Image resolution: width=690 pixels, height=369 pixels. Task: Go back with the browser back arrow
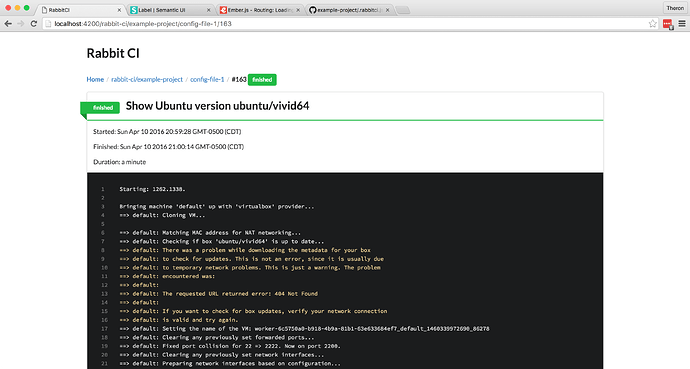tap(8, 24)
